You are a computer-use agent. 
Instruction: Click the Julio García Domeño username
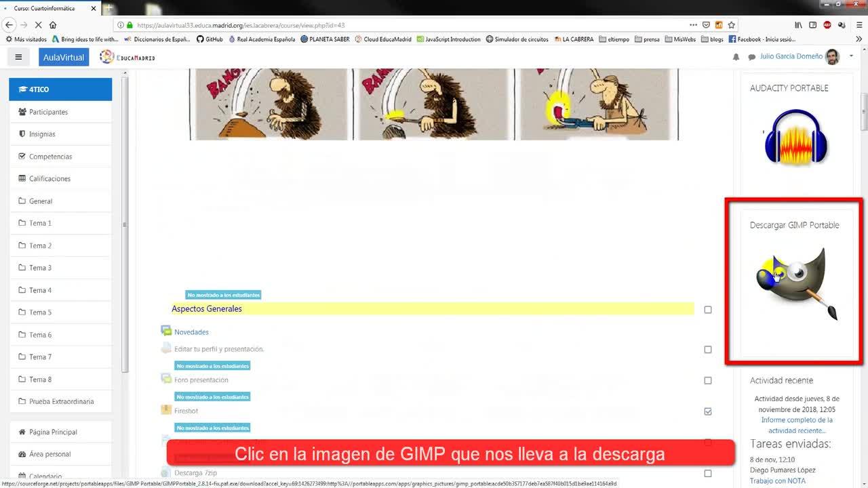pyautogui.click(x=791, y=56)
